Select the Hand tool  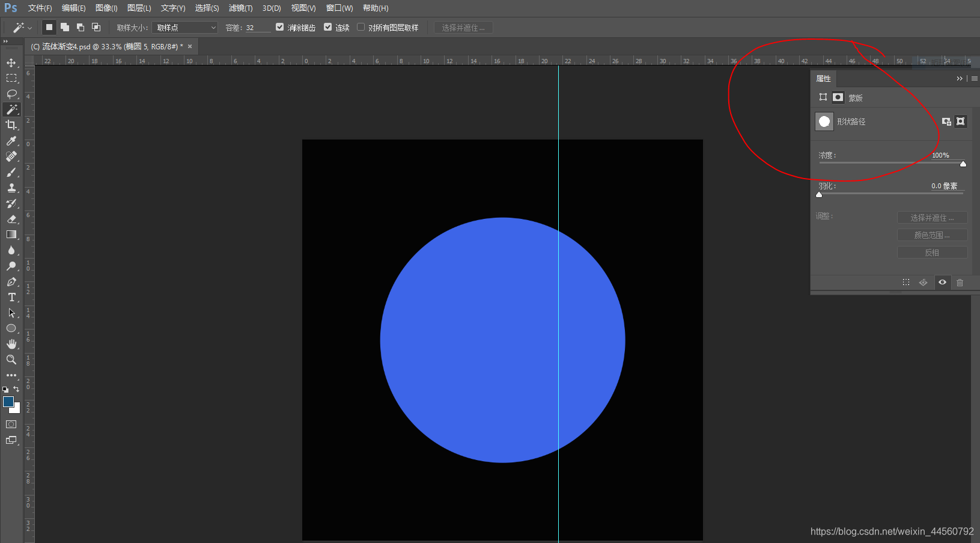(11, 344)
